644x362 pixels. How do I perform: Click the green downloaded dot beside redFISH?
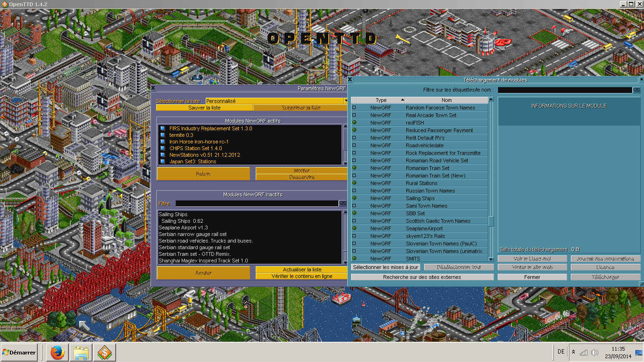pos(354,123)
